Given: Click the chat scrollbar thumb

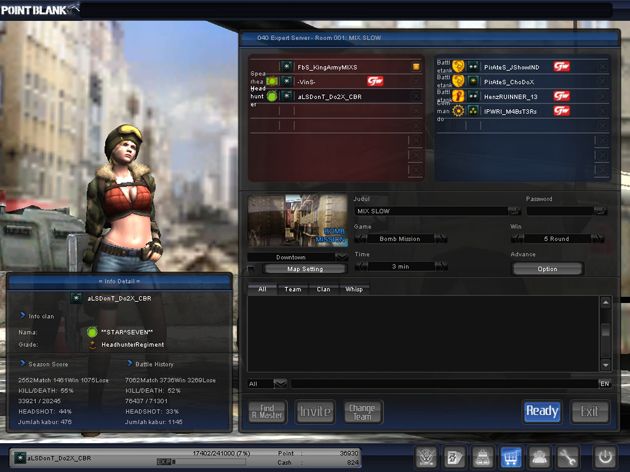Looking at the screenshot, I should [x=605, y=330].
